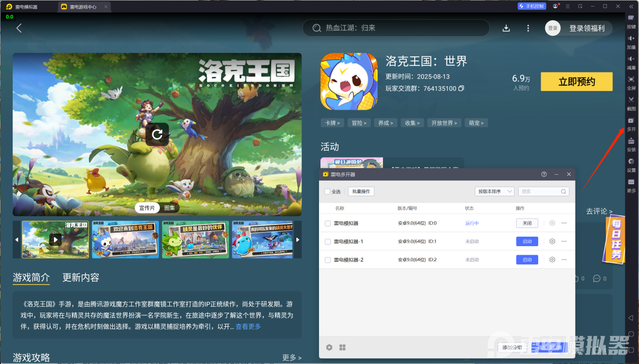Click the Android home circle in the sidebar
Screen dimensions: 639x364
click(631, 334)
